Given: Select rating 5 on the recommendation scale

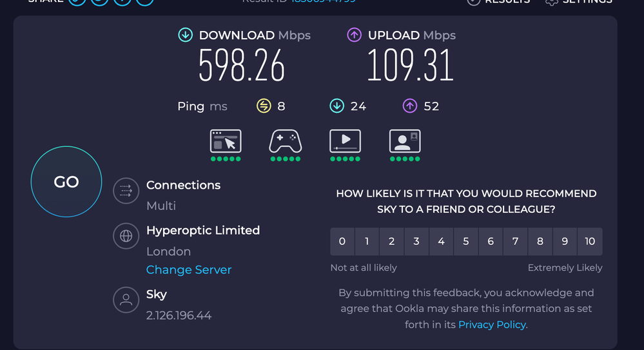Looking at the screenshot, I should [x=466, y=242].
